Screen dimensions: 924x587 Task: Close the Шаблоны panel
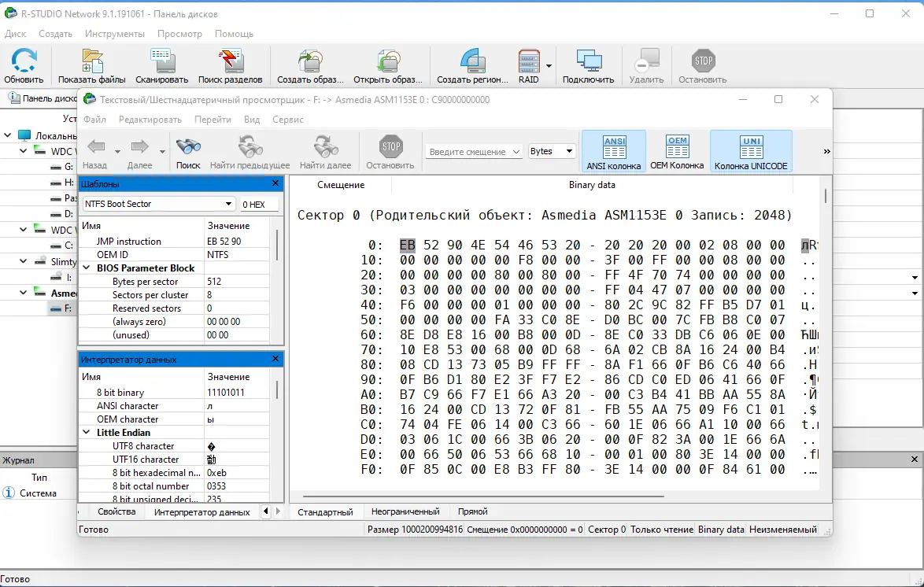(x=275, y=183)
